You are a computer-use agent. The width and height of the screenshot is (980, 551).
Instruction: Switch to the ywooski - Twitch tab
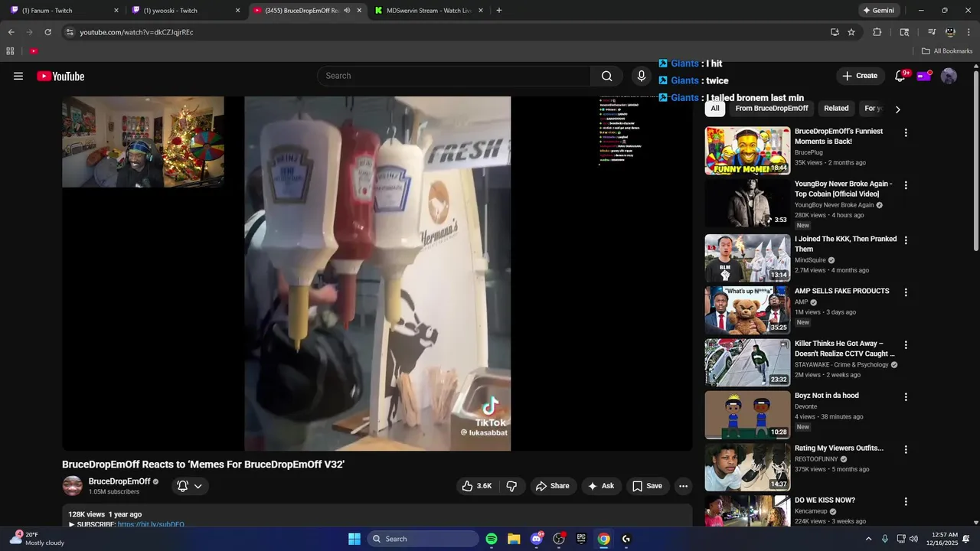tap(186, 11)
